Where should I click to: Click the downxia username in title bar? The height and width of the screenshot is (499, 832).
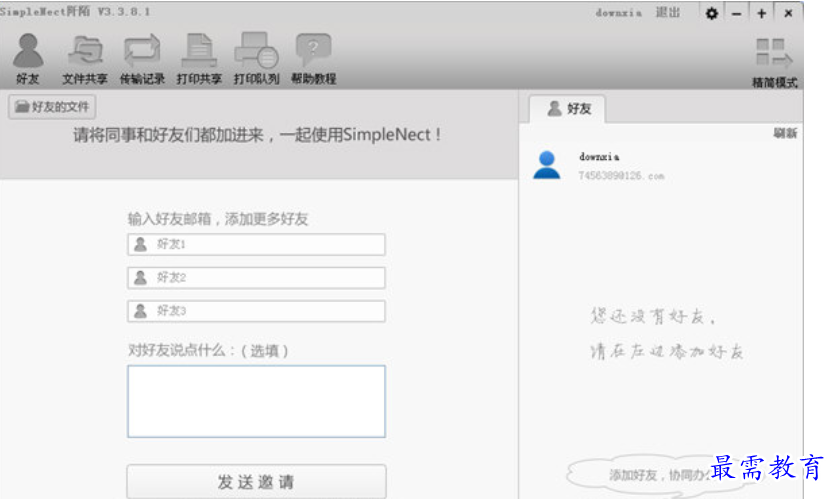(x=619, y=13)
